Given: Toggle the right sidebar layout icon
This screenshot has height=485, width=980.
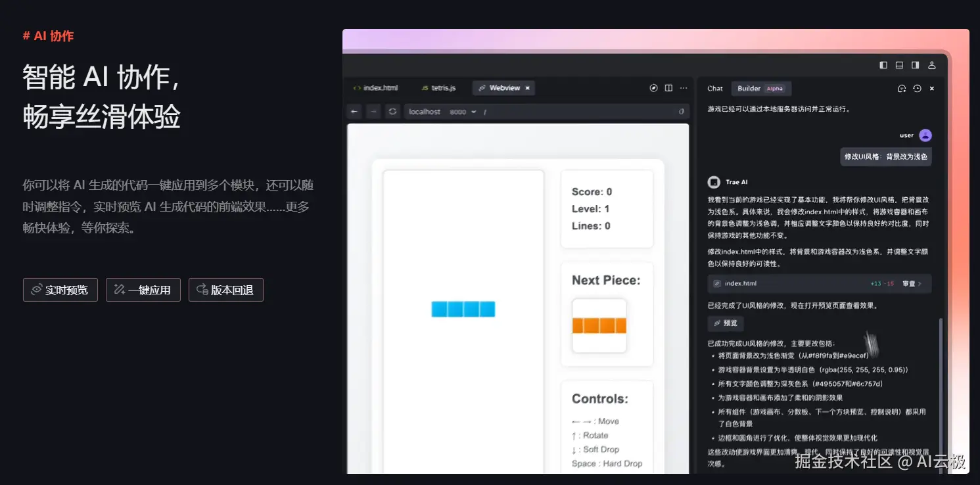Looking at the screenshot, I should click(915, 65).
